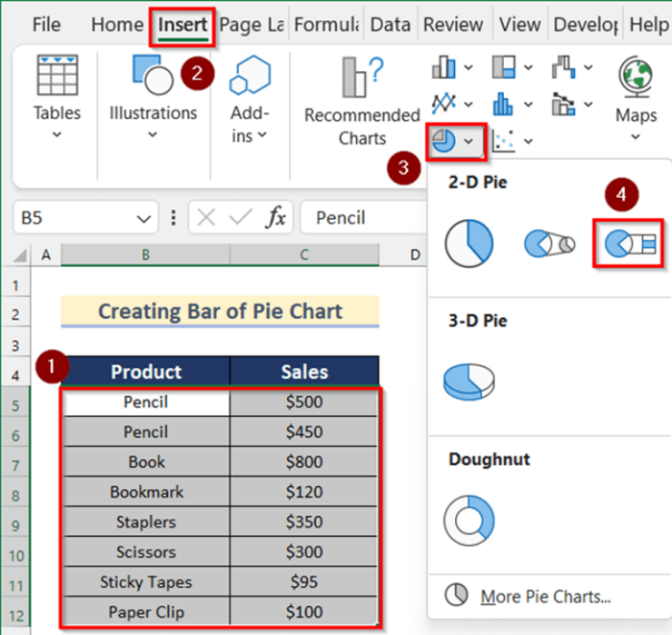This screenshot has width=672, height=635.
Task: Open the Add-ins hexagon icon
Action: point(250,74)
